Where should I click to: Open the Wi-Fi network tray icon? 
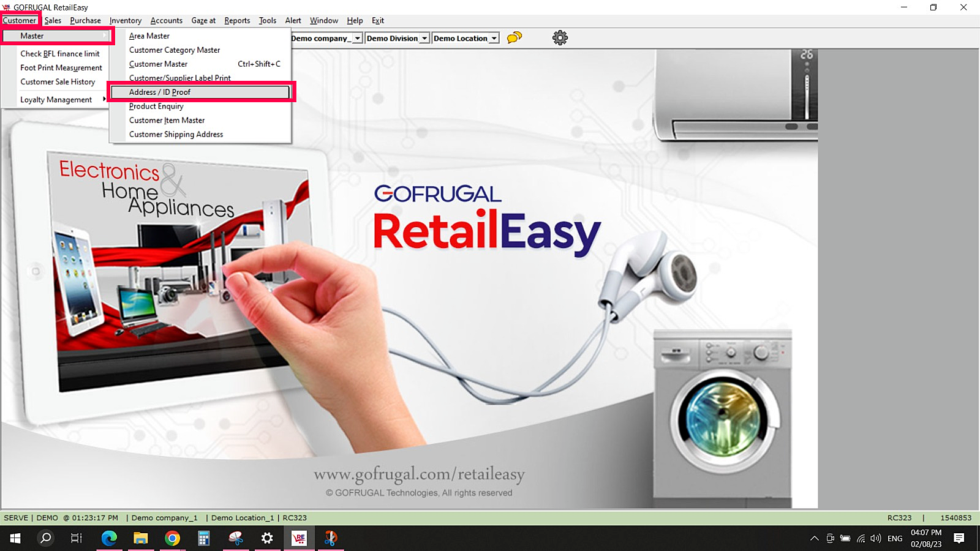[x=861, y=539]
